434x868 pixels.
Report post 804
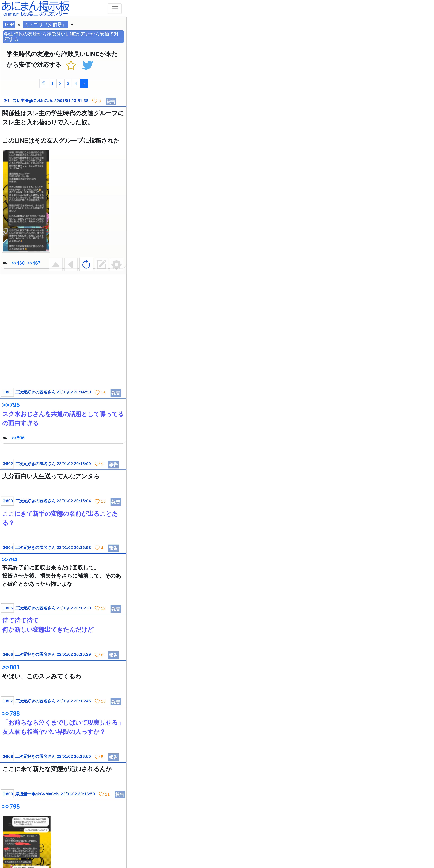point(113,548)
